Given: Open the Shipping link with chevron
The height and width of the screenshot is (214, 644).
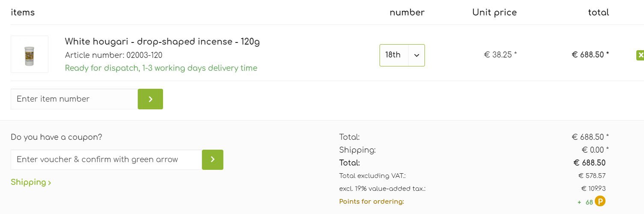Looking at the screenshot, I should click(31, 182).
